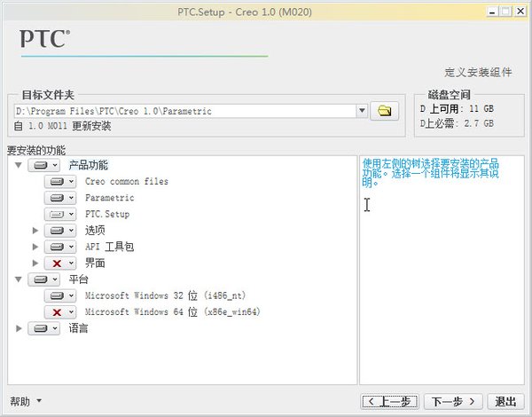Image resolution: width=532 pixels, height=417 pixels.
Task: Select the 界面 tree item label
Action: 95,264
